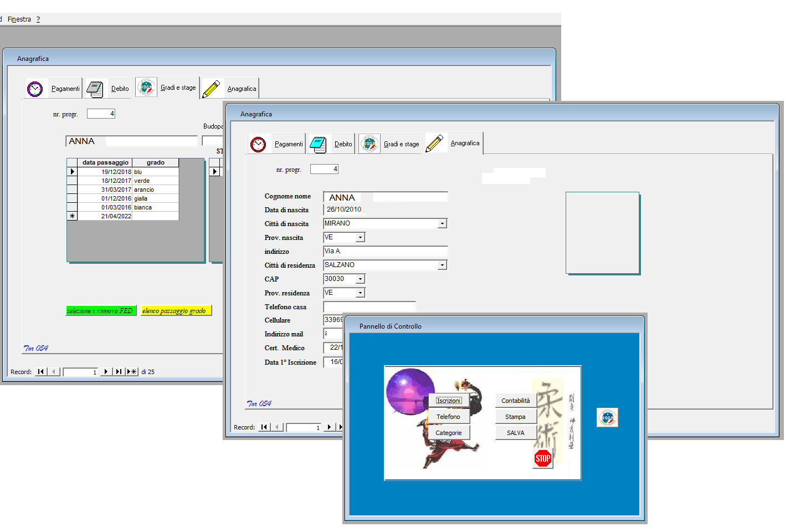This screenshot has width=790, height=532.
Task: Click the federation logo icon beside the control panel
Action: pyautogui.click(x=607, y=417)
